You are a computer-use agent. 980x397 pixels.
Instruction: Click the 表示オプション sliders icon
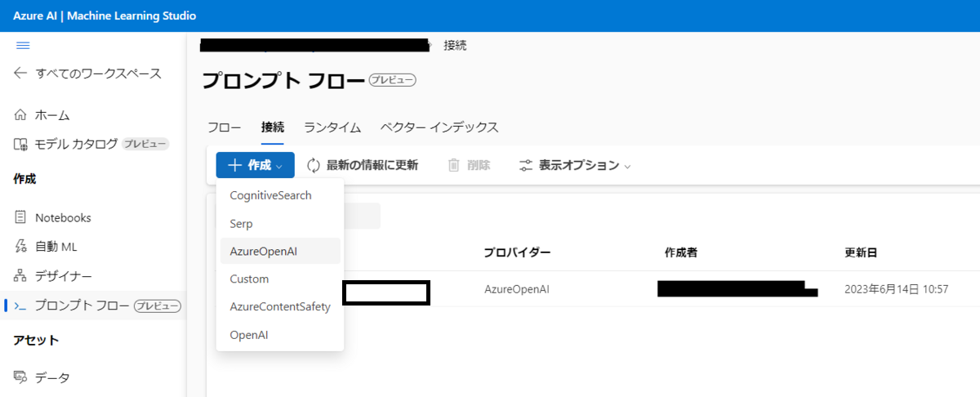526,165
